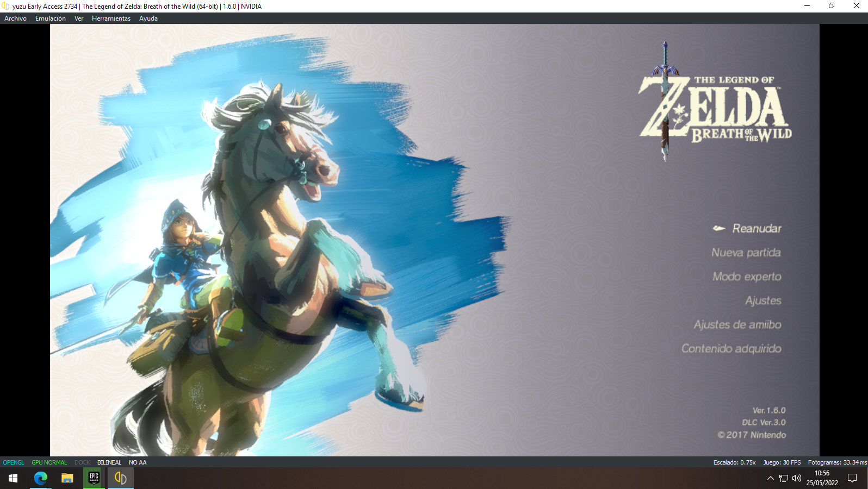Image resolution: width=868 pixels, height=489 pixels.
Task: Open the Herramientas menu
Action: tap(111, 18)
